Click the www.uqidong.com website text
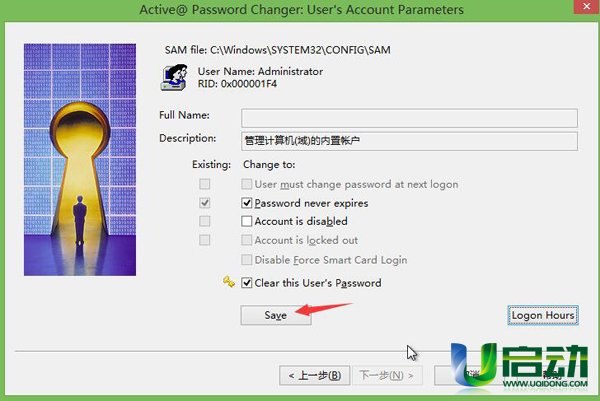Screen dimensions: 600x401 coord(545,383)
